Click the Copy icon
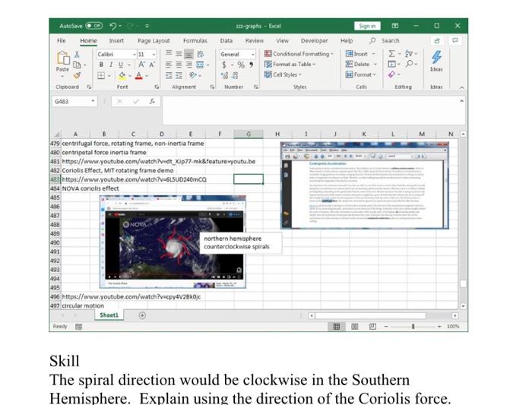The image size is (532, 405). click(77, 65)
